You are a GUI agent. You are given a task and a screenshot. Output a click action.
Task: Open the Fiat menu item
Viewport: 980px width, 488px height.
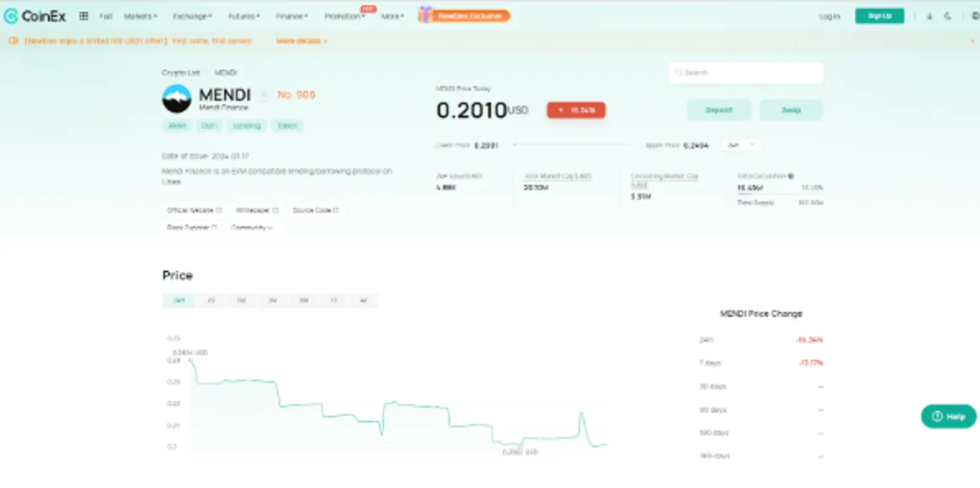point(106,17)
